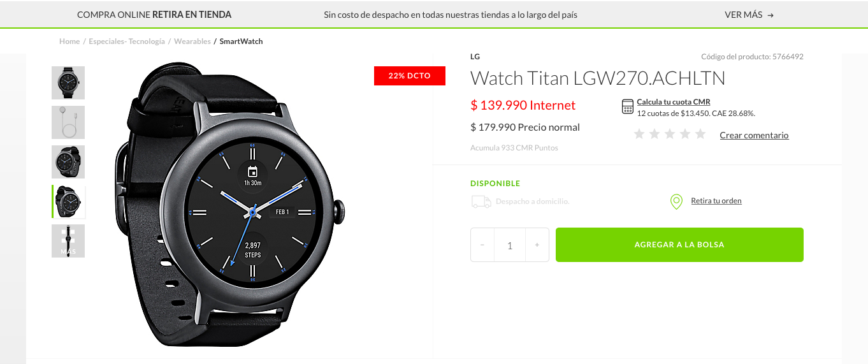Viewport: 868px width, 364px height.
Task: Go to Home breadcrumb
Action: (69, 41)
